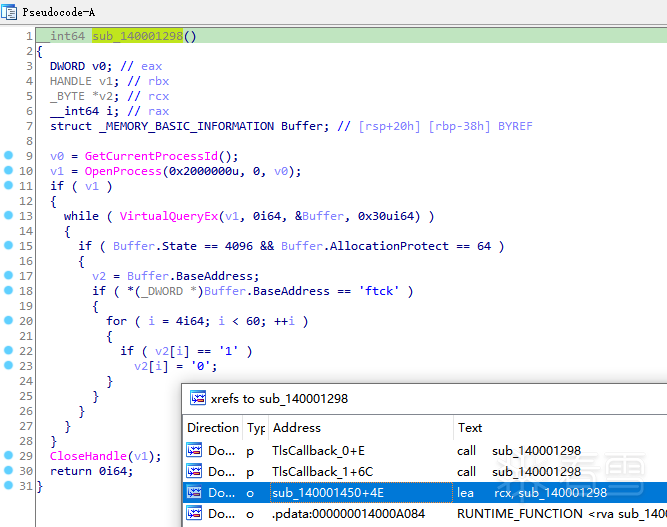Click the 'ftck' string constant
The height and width of the screenshot is (527, 667).
[379, 291]
